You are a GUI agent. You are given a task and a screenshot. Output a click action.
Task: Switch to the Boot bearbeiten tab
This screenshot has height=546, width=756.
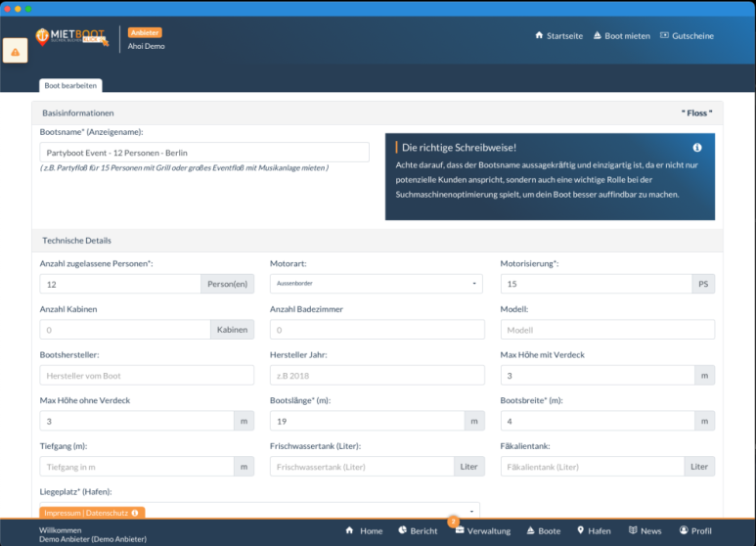69,86
